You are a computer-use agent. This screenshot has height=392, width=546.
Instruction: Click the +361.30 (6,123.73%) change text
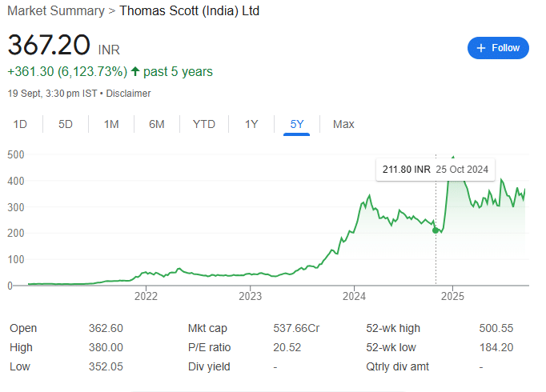pos(67,72)
